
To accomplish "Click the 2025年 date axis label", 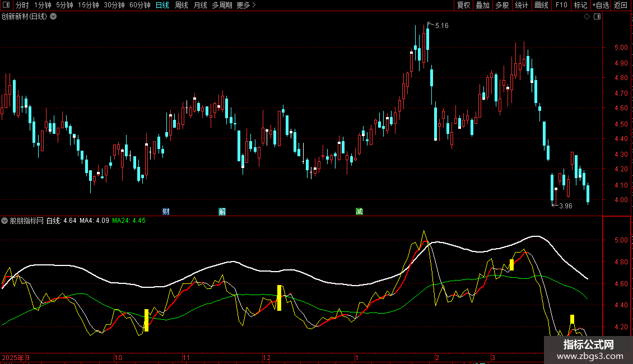I will point(13,357).
